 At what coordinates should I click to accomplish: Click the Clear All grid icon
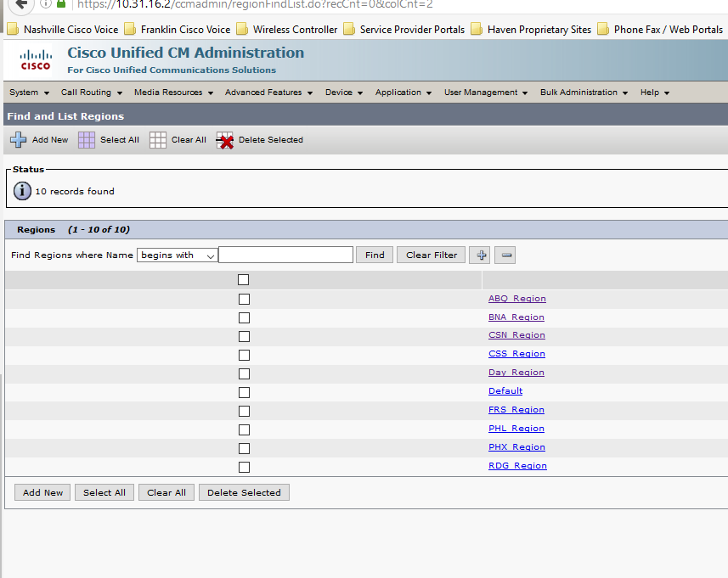(x=158, y=140)
